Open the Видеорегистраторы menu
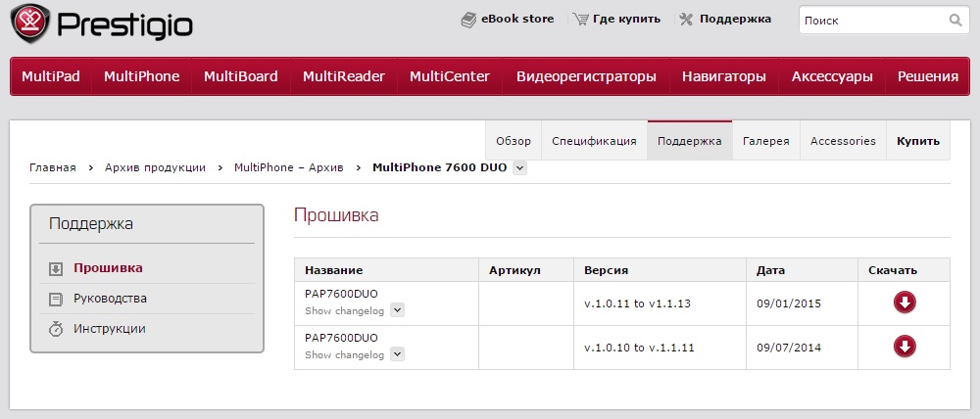The image size is (980, 419). click(586, 76)
